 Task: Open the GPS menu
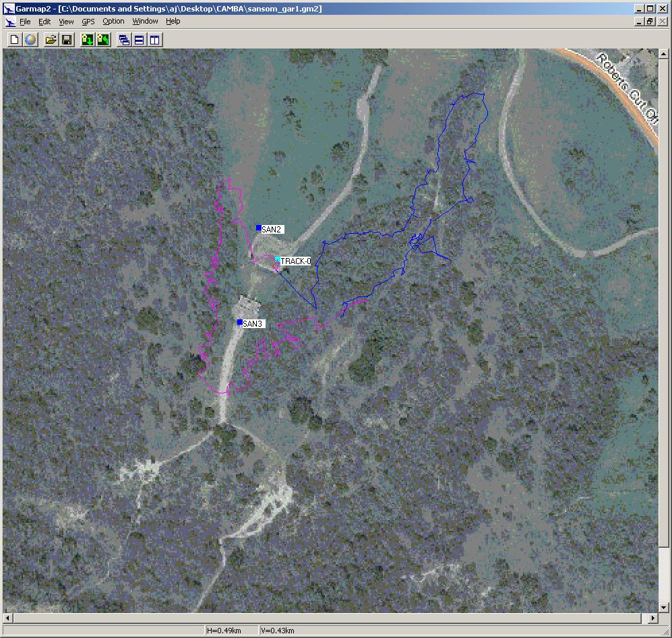(88, 22)
